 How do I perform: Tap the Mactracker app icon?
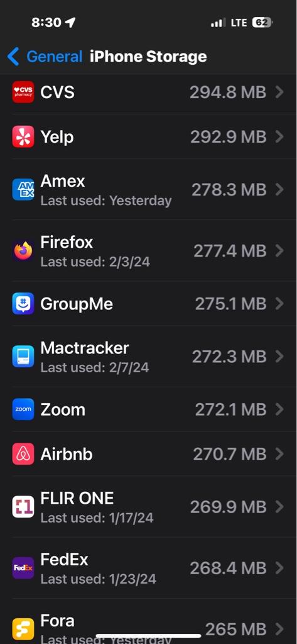pyautogui.click(x=23, y=356)
